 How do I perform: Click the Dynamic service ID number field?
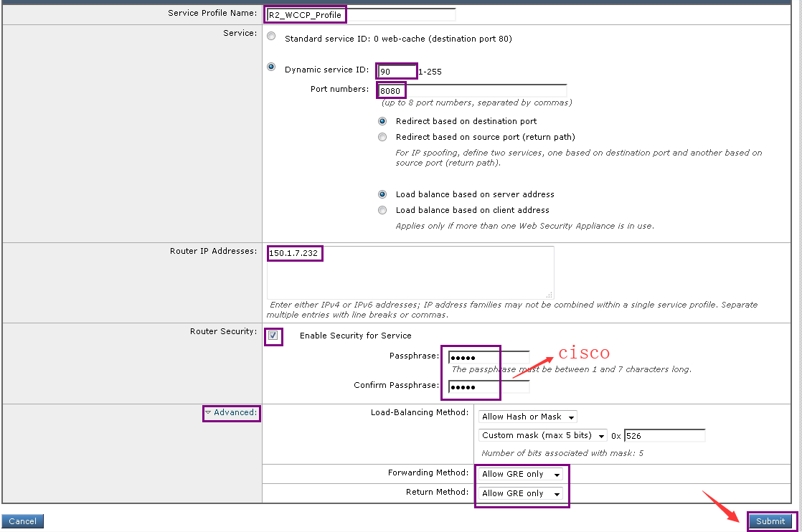click(397, 72)
